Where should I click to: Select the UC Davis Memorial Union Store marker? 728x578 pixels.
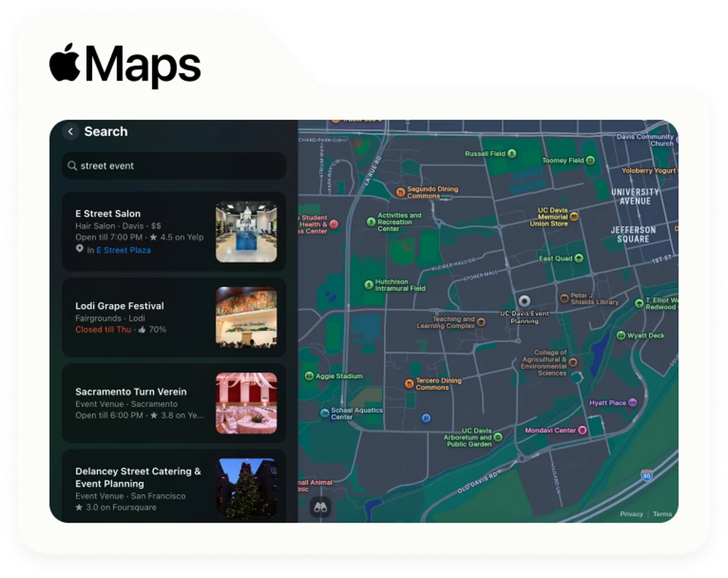click(574, 216)
